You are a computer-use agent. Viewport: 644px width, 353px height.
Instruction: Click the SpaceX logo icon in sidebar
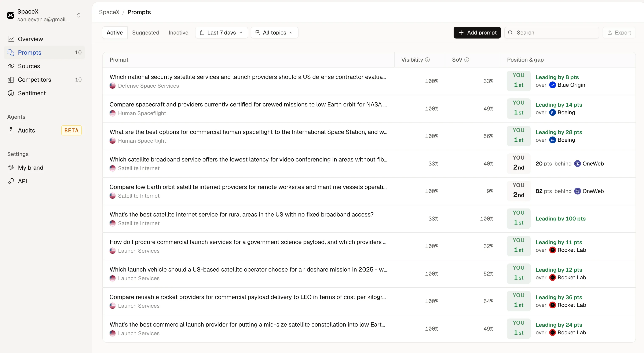click(x=11, y=15)
